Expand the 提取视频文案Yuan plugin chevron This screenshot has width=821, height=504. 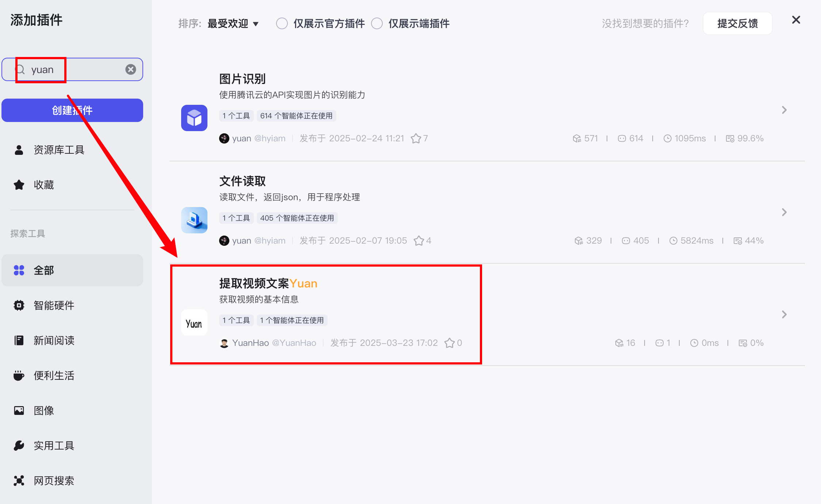pos(784,314)
